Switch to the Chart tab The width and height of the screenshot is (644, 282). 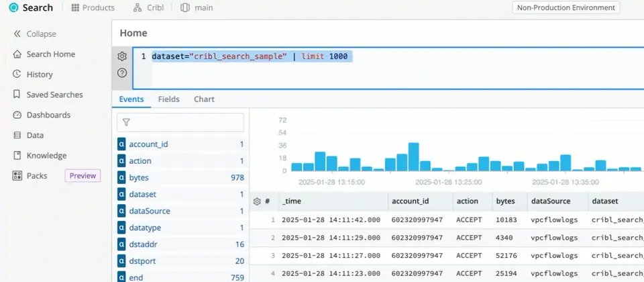204,99
